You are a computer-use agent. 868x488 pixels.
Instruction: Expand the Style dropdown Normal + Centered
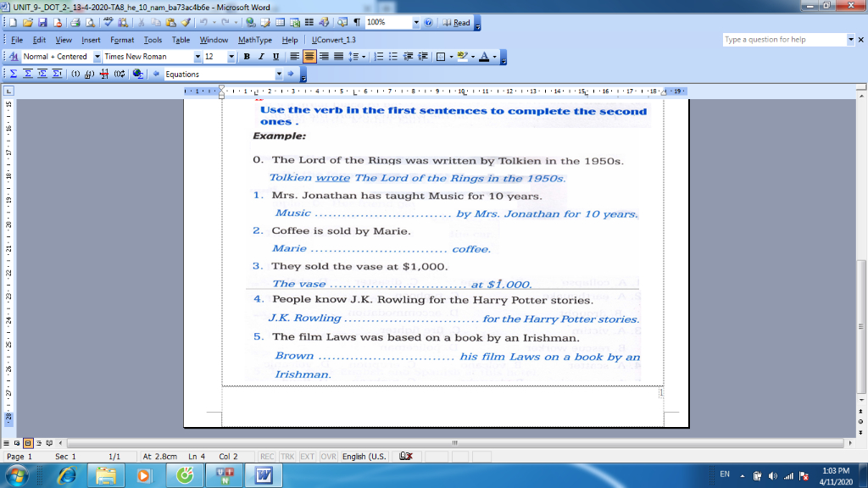point(97,57)
